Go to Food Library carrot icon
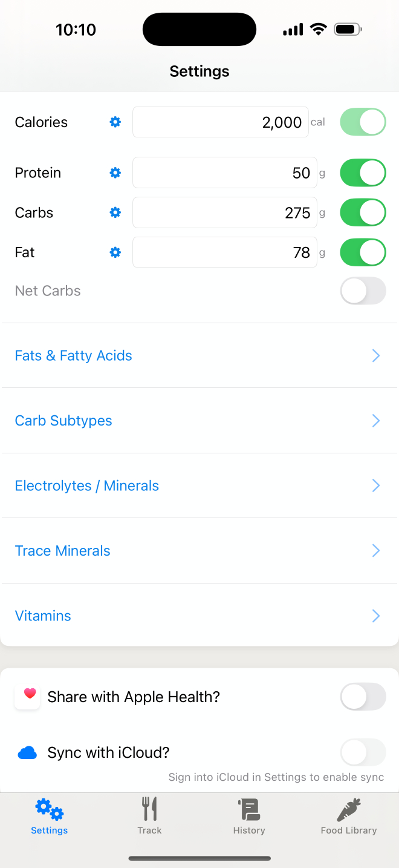Viewport: 399px width, 868px height. [349, 809]
